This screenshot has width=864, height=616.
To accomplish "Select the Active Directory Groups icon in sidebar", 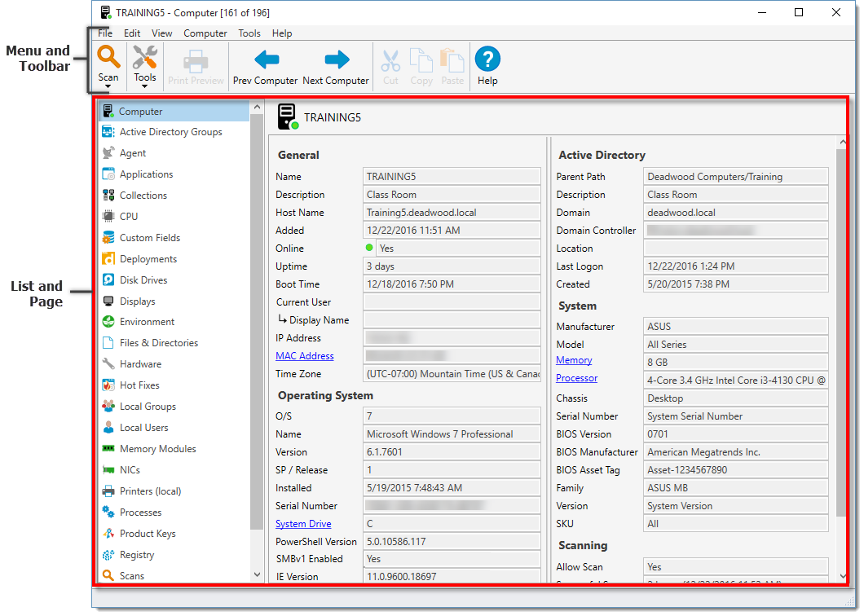I will pos(108,132).
